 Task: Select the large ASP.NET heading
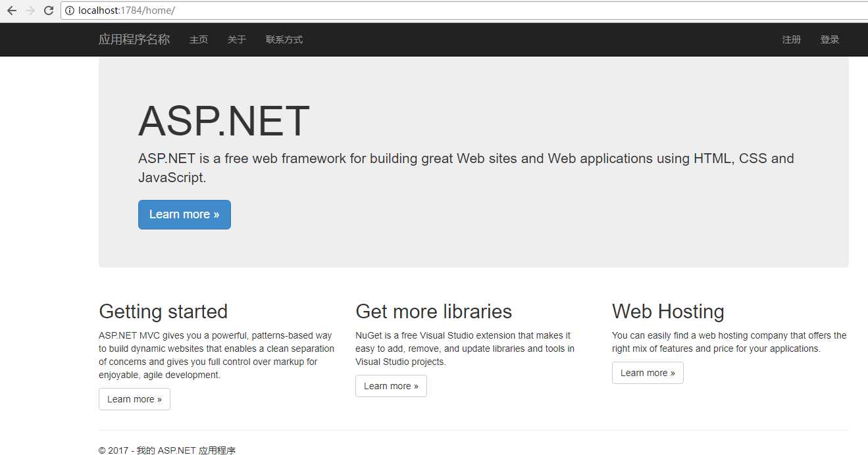tap(224, 122)
